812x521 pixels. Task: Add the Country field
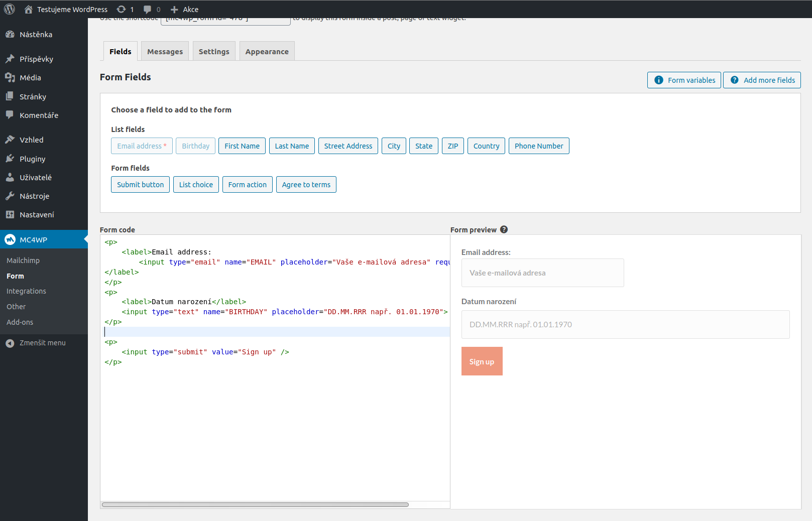click(x=486, y=146)
